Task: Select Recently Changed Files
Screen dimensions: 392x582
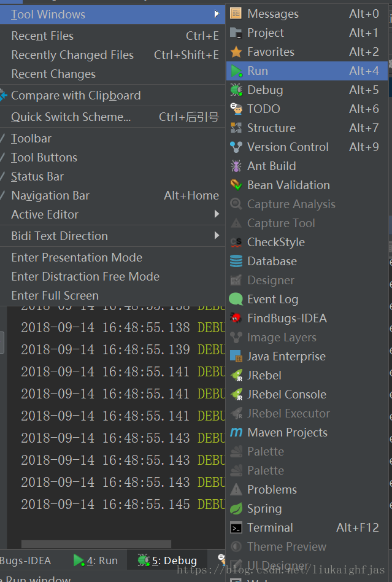Action: [112, 55]
